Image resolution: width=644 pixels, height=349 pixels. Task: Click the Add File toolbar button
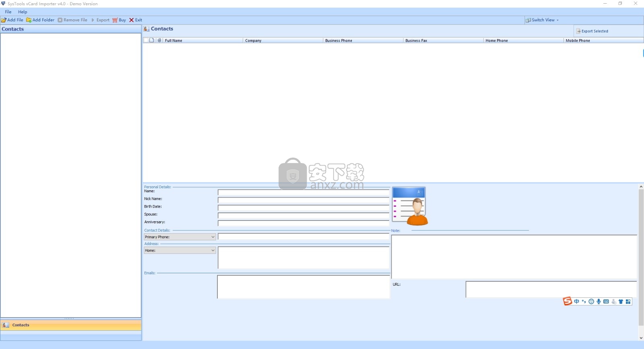[12, 20]
